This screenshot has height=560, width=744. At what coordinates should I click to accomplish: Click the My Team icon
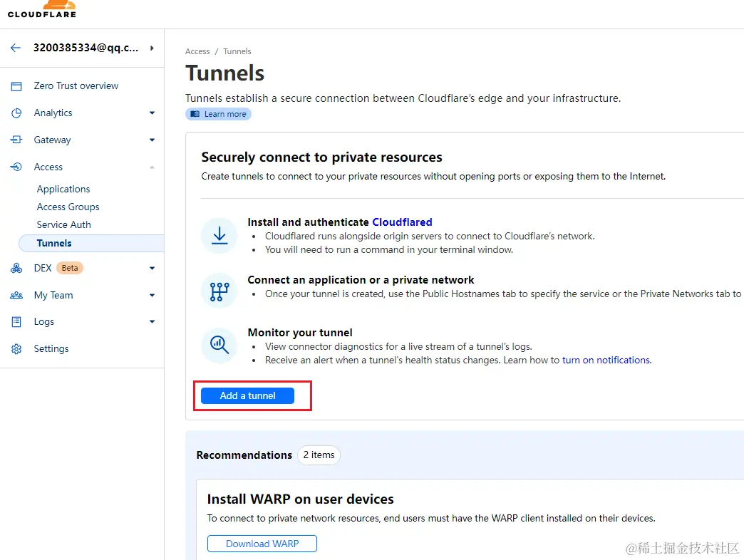[x=16, y=295]
